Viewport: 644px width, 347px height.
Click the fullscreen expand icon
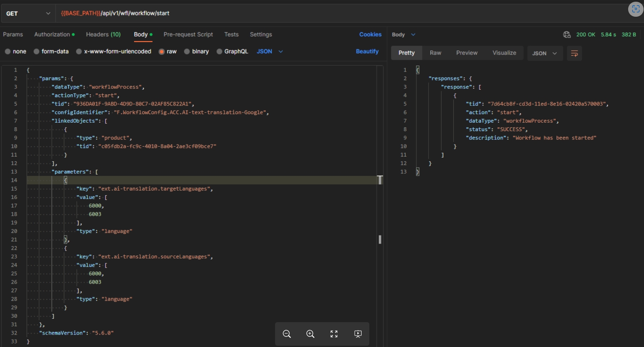pyautogui.click(x=334, y=334)
